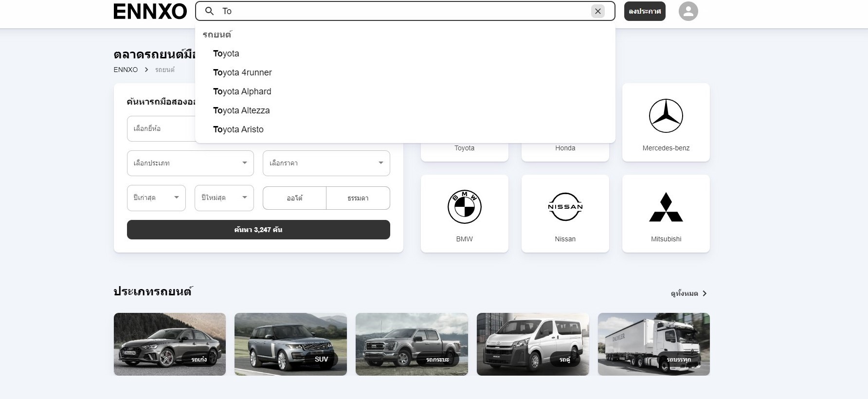The width and height of the screenshot is (868, 399).
Task: Expand the ปีเก่าสุด year dropdown
Action: click(x=156, y=198)
